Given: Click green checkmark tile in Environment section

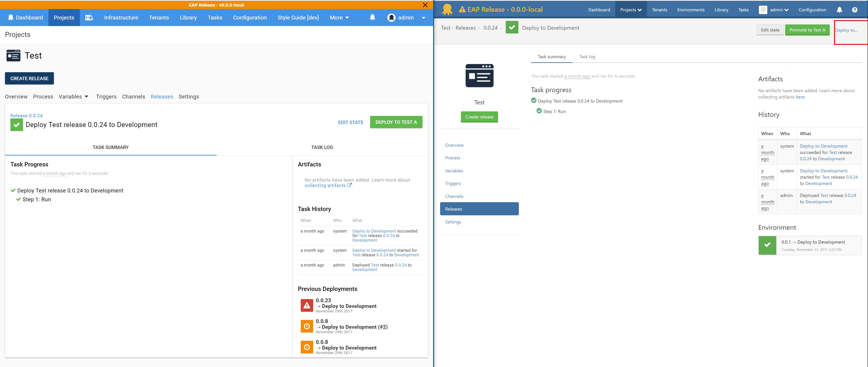Looking at the screenshot, I should [767, 245].
